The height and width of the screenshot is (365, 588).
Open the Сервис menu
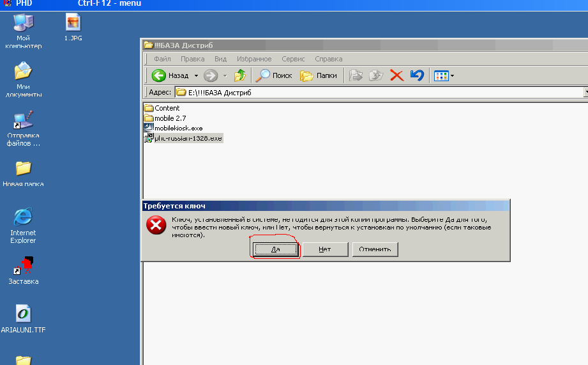point(293,59)
